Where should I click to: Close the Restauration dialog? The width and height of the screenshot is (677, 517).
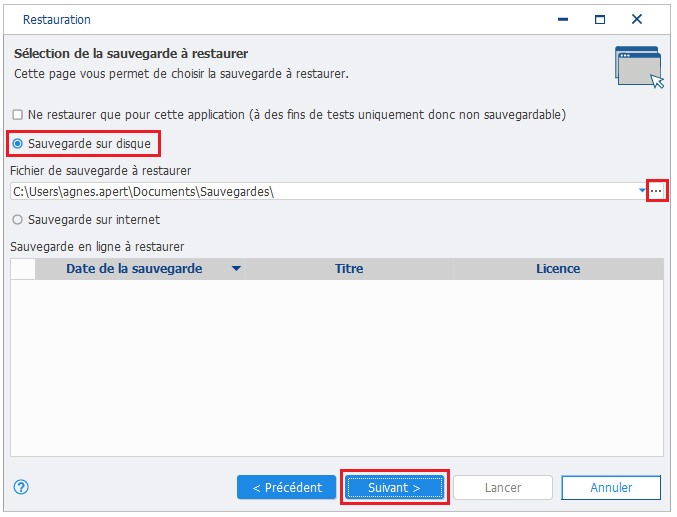tap(637, 19)
